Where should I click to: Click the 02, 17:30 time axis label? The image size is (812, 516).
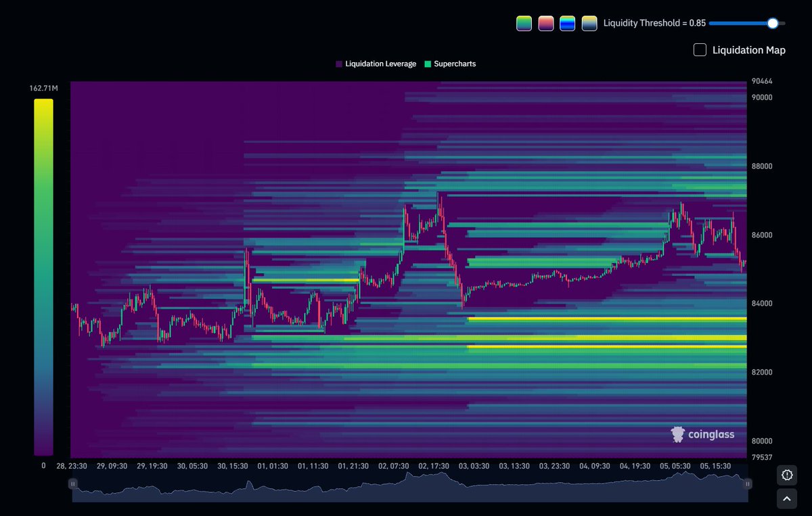coord(434,466)
